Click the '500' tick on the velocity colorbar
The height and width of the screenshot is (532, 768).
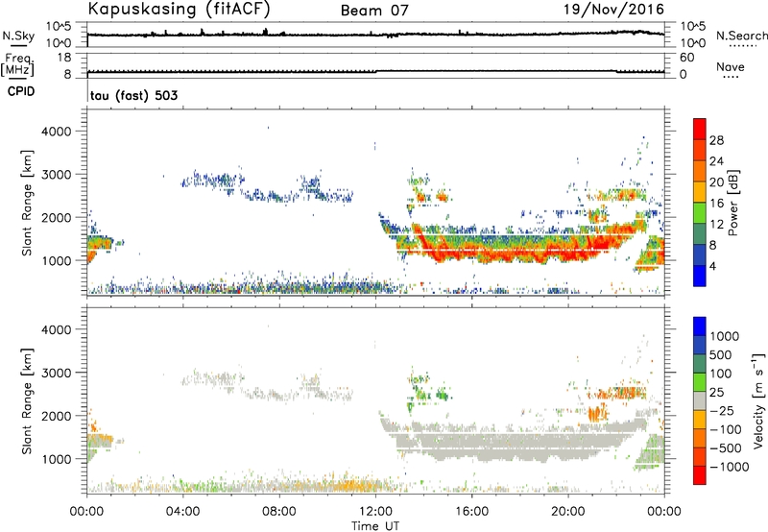[x=723, y=355]
